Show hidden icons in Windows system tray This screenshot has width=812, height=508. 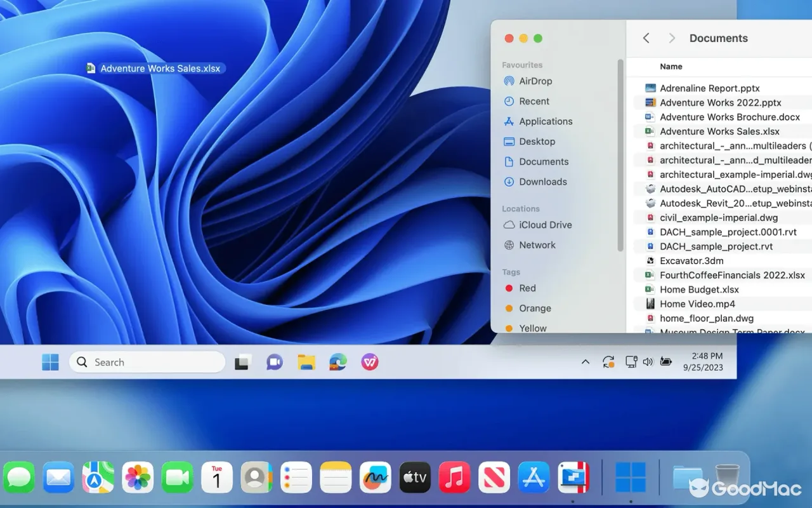pos(586,362)
